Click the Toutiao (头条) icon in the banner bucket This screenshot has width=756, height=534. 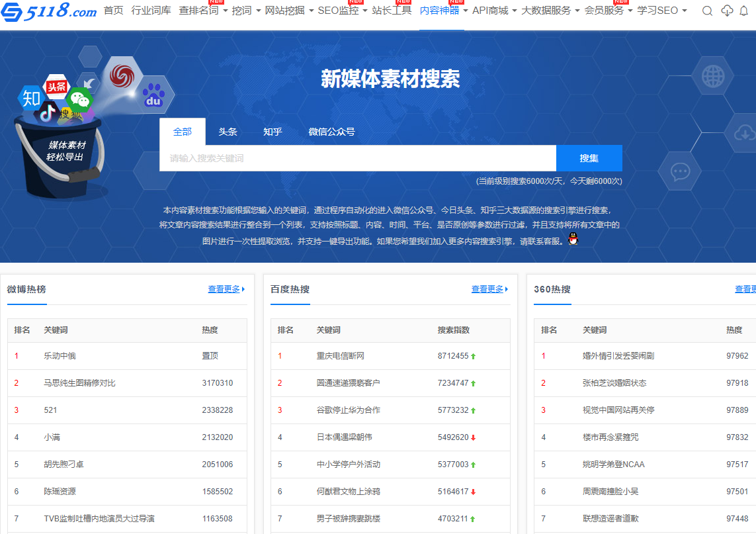57,87
